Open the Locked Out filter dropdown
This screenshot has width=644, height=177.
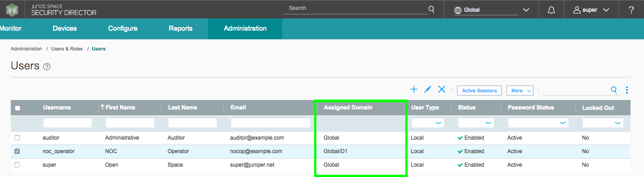pos(603,123)
